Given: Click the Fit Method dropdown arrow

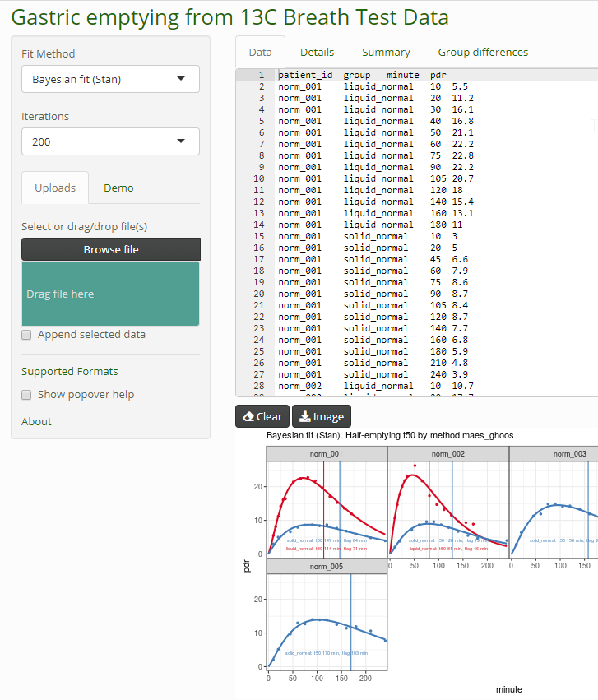Looking at the screenshot, I should pyautogui.click(x=181, y=79).
